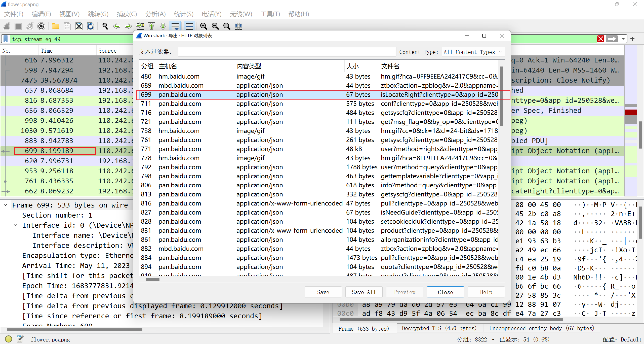Click the find packet magnifier icon
This screenshot has height=344, width=644.
coord(105,26)
